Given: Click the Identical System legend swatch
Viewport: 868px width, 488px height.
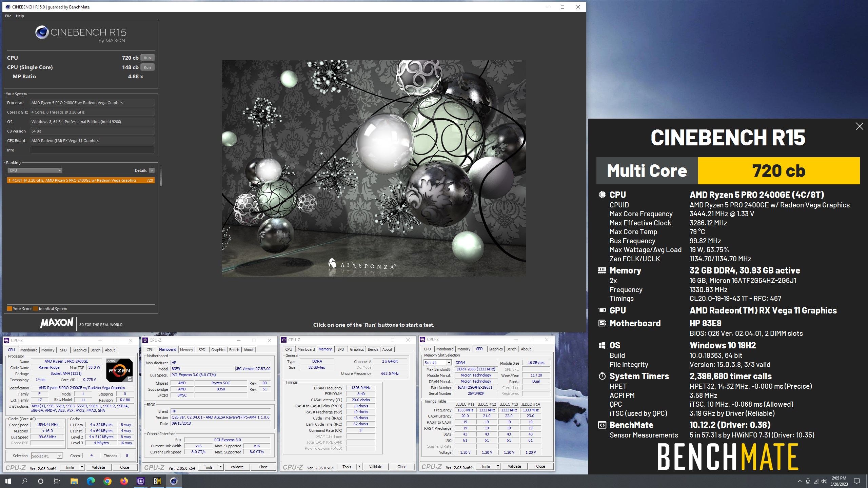Looking at the screenshot, I should [x=35, y=309].
